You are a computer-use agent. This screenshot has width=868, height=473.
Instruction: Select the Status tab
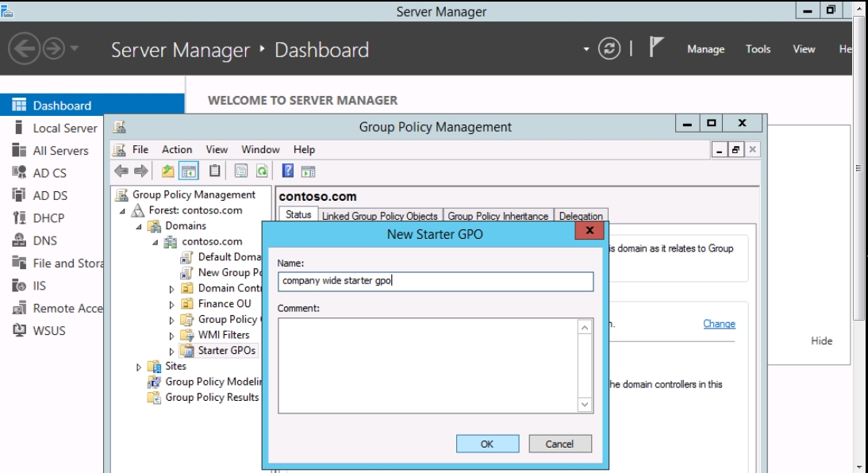point(298,214)
